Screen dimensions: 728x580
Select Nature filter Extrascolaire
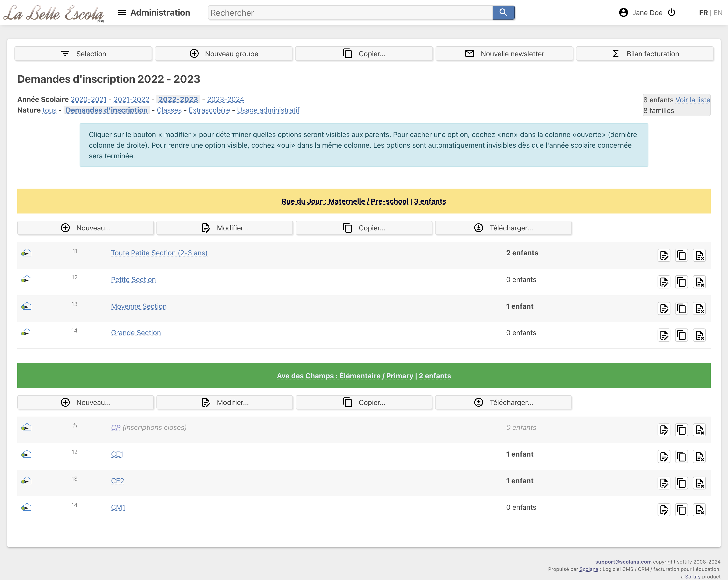tap(209, 110)
